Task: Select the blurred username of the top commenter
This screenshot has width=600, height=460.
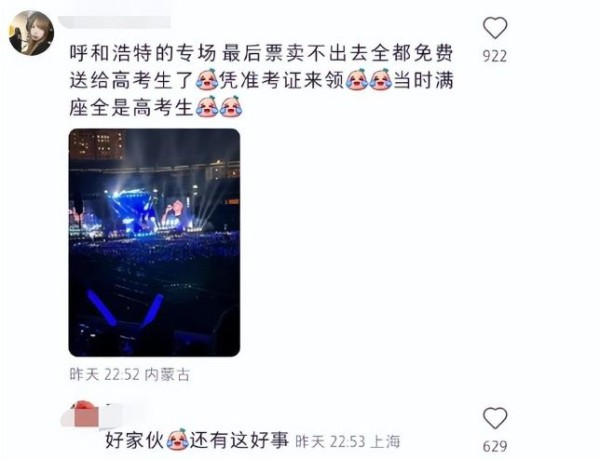Action: pyautogui.click(x=115, y=22)
